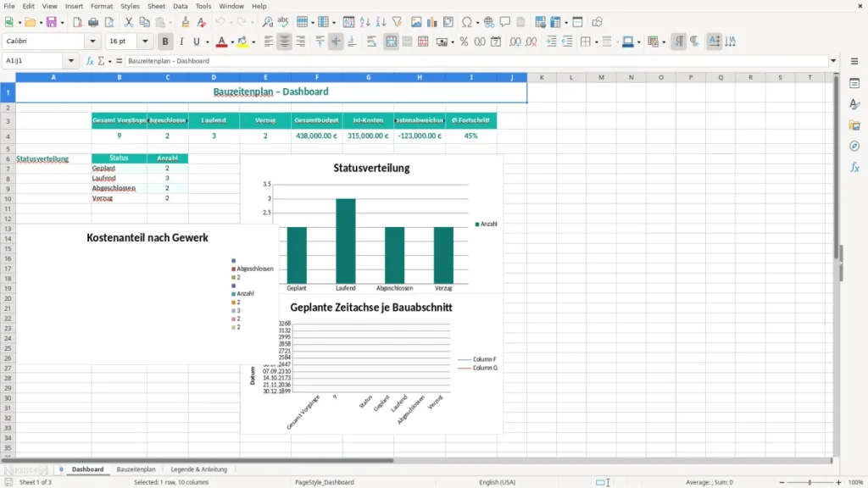Click the Save document icon
868x488 pixels.
[52, 22]
